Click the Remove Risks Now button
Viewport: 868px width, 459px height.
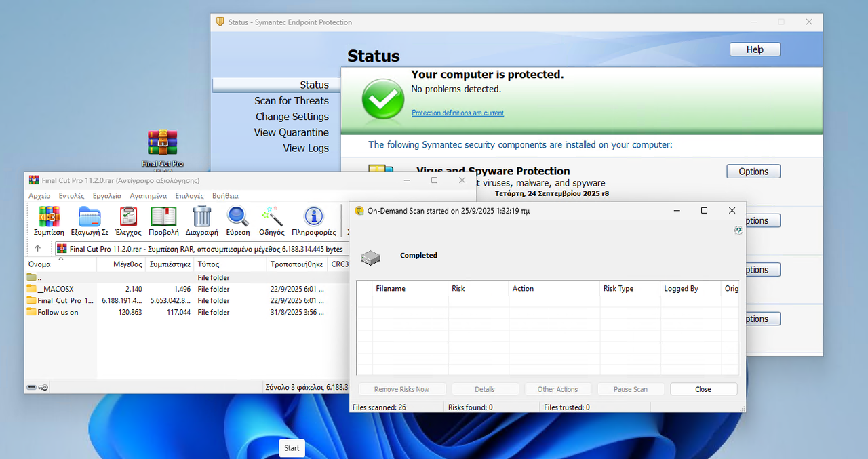(401, 389)
